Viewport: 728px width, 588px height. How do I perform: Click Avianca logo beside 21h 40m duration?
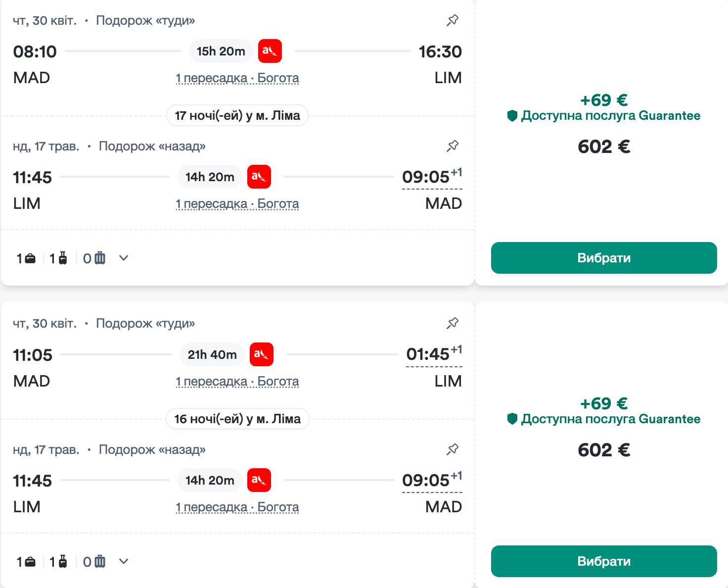pyautogui.click(x=262, y=354)
